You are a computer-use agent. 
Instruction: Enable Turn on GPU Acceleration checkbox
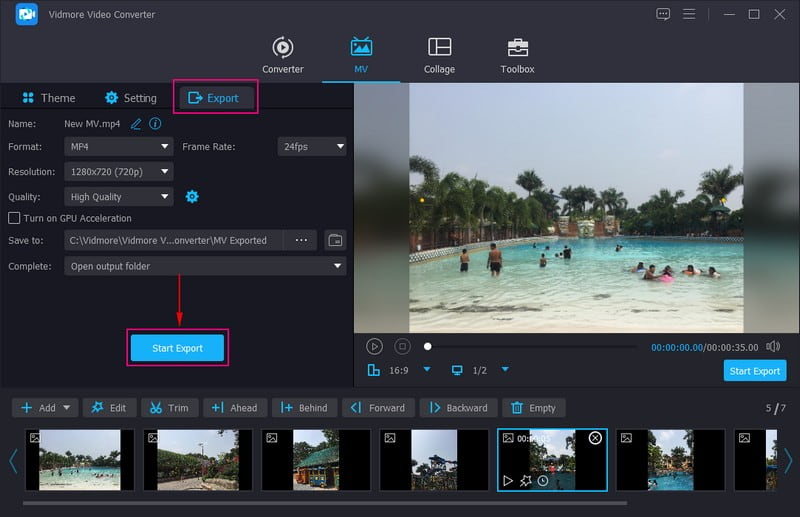(x=14, y=218)
